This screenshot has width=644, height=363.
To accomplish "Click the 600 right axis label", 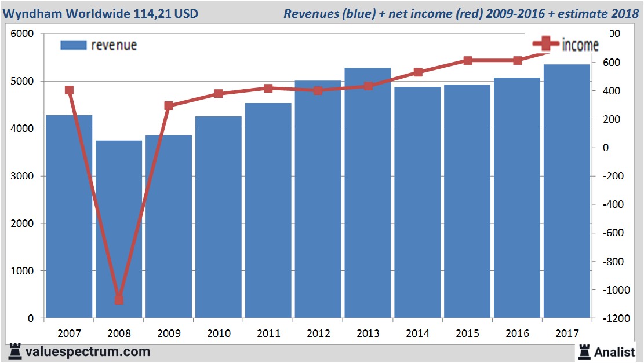I will (x=612, y=63).
